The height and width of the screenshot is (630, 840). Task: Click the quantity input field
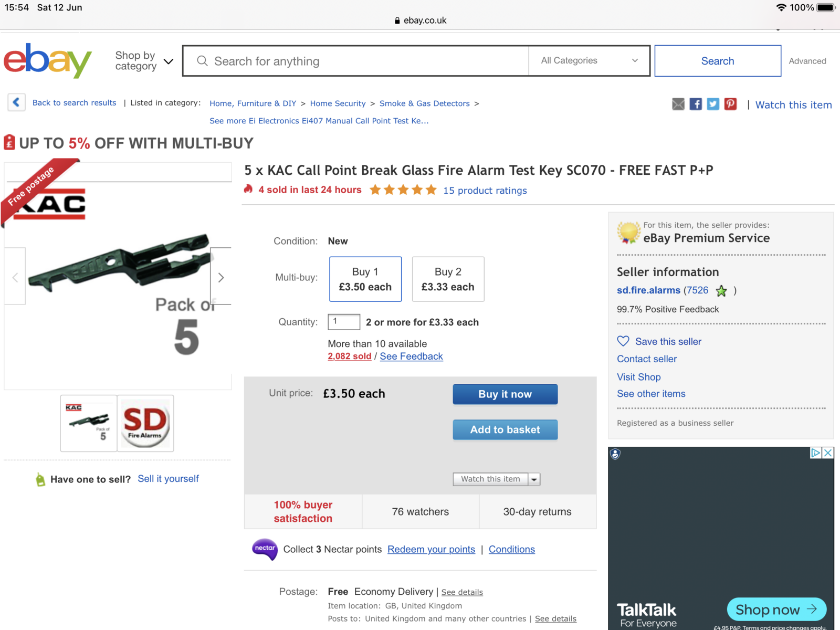[x=344, y=322]
